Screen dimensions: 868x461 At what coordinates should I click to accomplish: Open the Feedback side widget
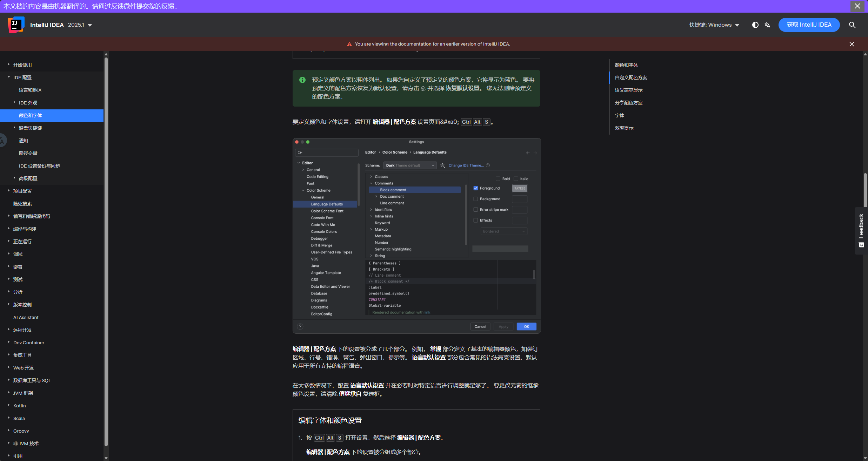tap(861, 230)
